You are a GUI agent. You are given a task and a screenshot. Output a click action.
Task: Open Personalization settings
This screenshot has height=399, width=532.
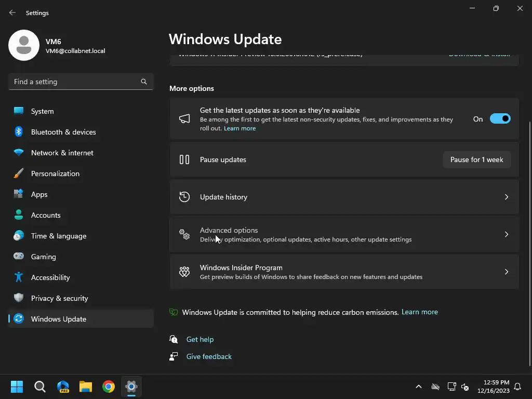[81, 174]
